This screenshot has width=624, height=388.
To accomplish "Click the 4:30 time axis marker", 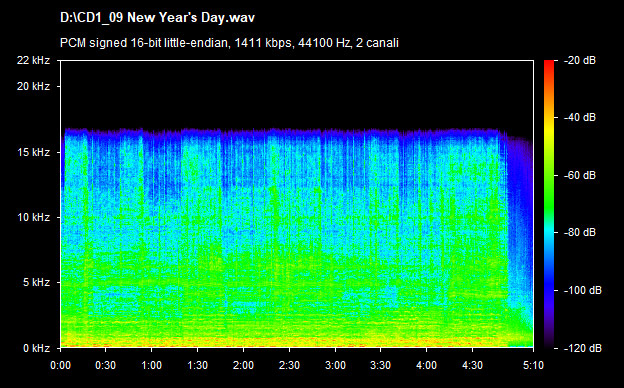I will click(x=473, y=365).
